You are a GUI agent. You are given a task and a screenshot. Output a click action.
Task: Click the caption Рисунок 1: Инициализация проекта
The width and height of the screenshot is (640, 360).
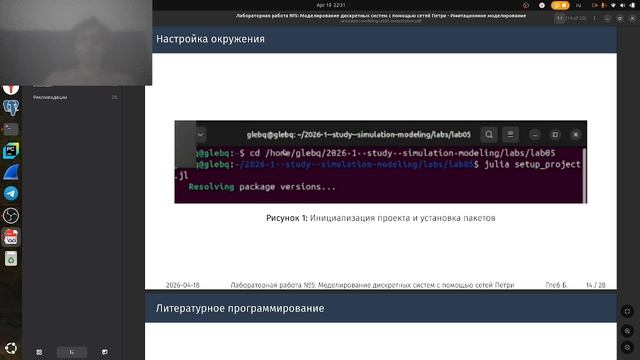pyautogui.click(x=380, y=218)
